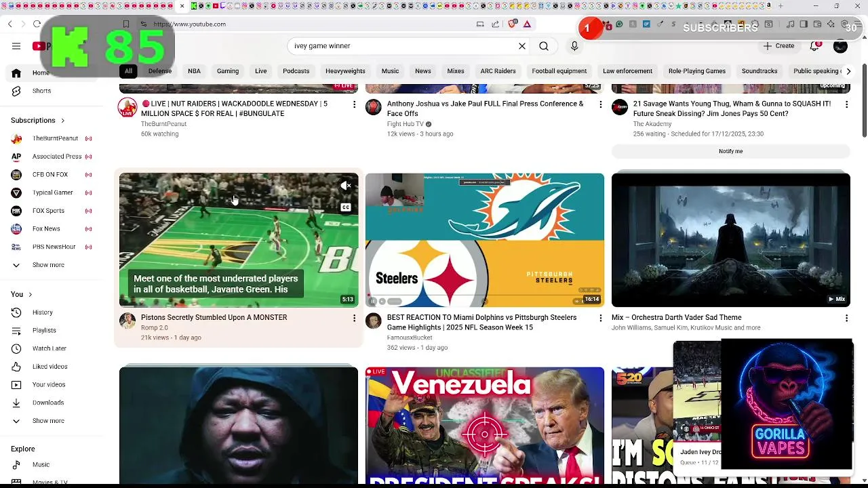
Task: Select the Heavyweights filter chip
Action: [x=345, y=71]
